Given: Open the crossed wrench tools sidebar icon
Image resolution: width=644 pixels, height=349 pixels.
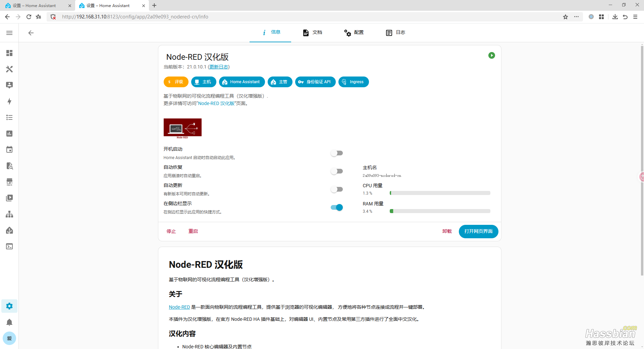Looking at the screenshot, I should point(9,69).
